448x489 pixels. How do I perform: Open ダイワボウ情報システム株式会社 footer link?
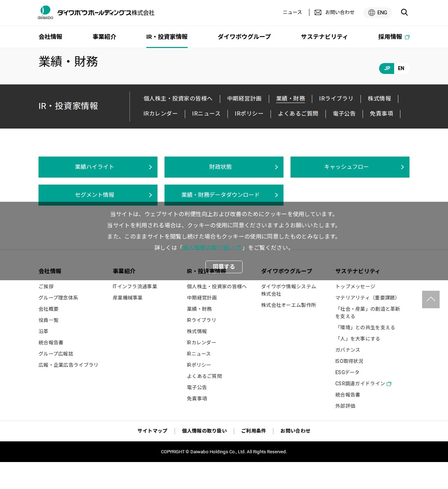[288, 290]
